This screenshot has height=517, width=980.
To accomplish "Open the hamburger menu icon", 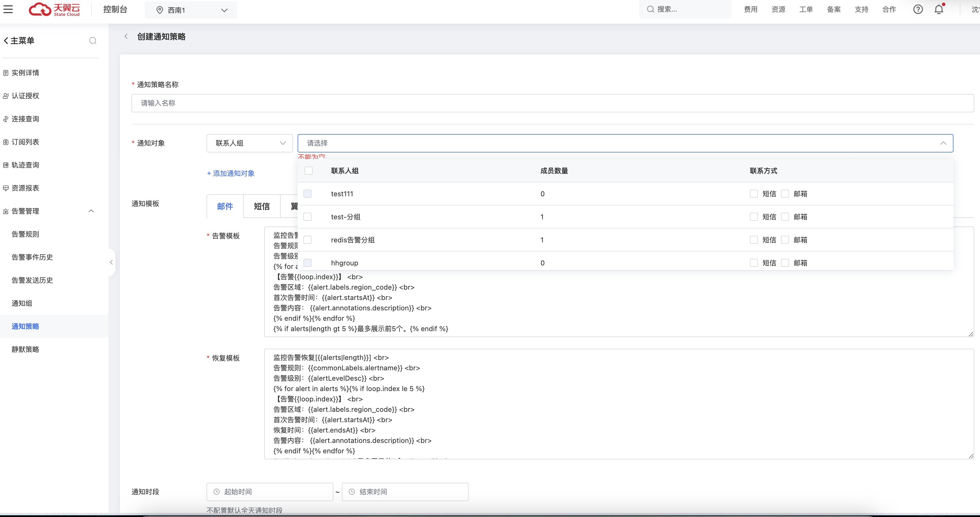I will 8,9.
